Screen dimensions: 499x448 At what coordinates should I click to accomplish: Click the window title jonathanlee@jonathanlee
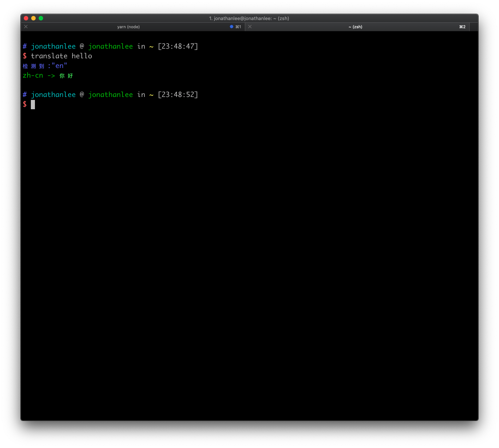tap(249, 18)
